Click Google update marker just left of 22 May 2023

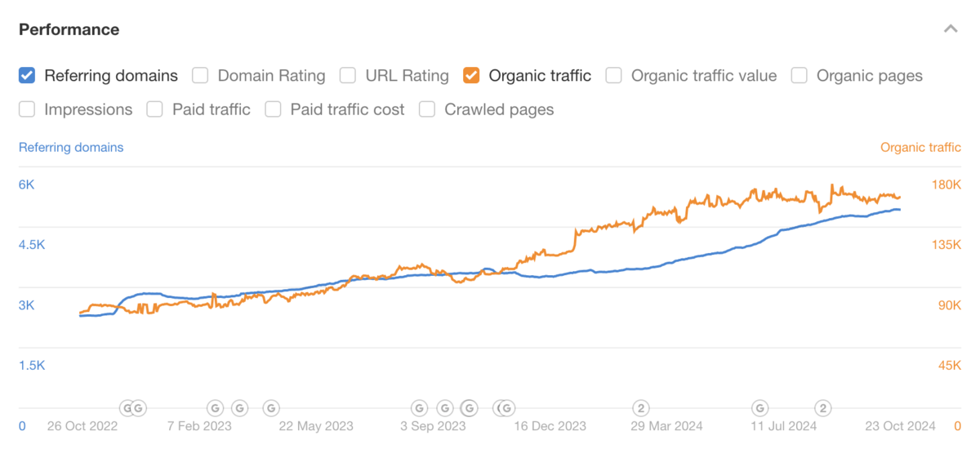(x=271, y=407)
